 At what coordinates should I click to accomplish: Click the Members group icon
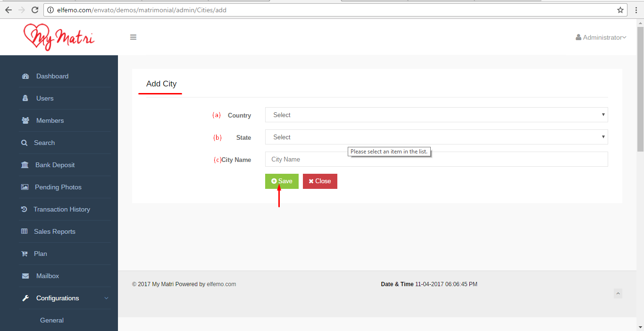pos(25,120)
